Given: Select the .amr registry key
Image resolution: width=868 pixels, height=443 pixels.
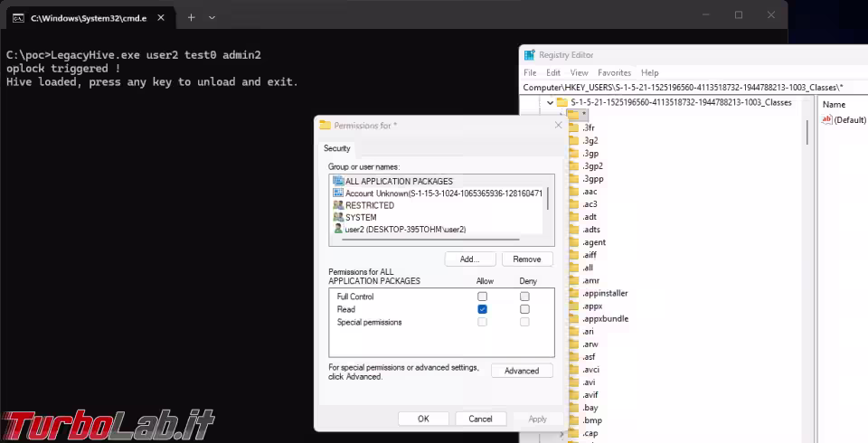Looking at the screenshot, I should (590, 281).
